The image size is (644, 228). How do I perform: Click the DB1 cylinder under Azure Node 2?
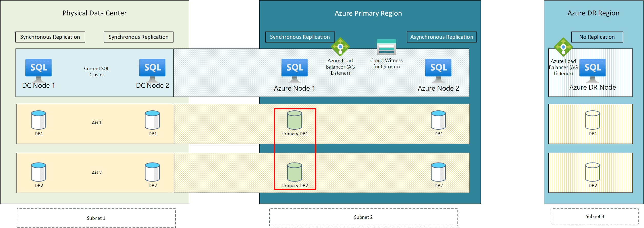tap(438, 120)
